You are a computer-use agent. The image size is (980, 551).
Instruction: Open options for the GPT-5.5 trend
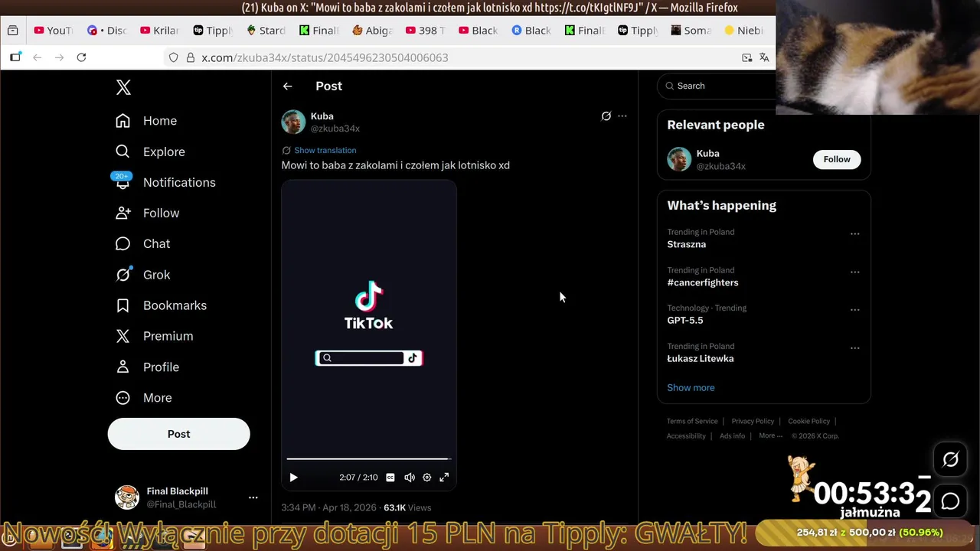[x=854, y=310]
